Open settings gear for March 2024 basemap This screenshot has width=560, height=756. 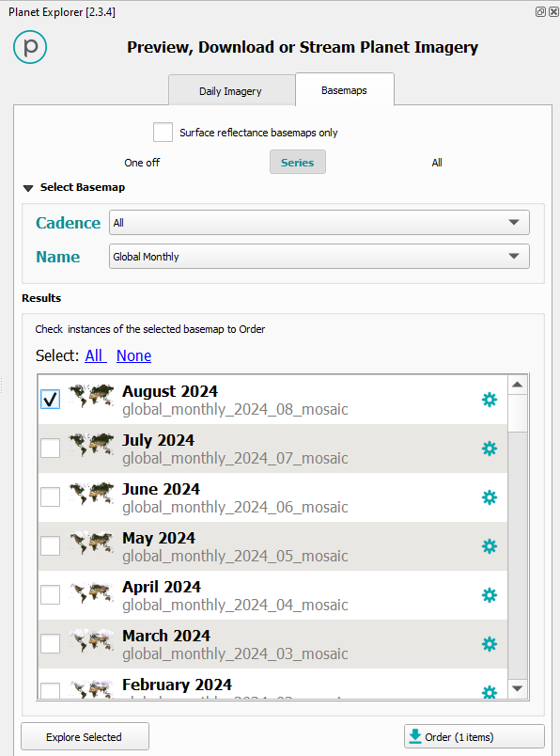click(x=490, y=644)
